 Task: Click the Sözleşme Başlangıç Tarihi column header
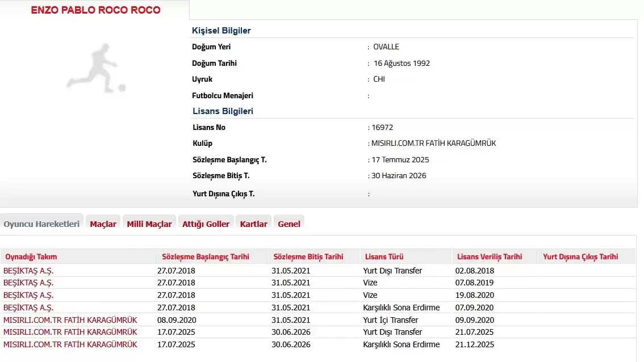tap(205, 256)
